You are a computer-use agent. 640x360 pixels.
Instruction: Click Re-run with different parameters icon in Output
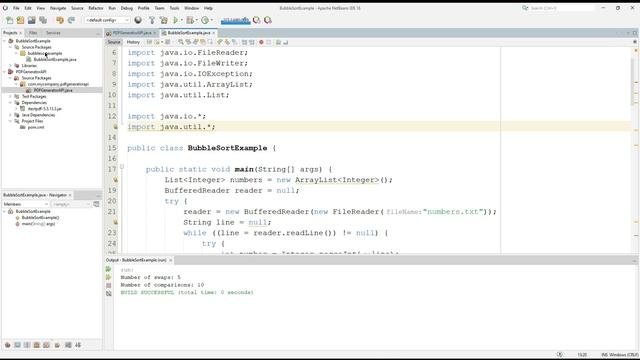pyautogui.click(x=109, y=277)
